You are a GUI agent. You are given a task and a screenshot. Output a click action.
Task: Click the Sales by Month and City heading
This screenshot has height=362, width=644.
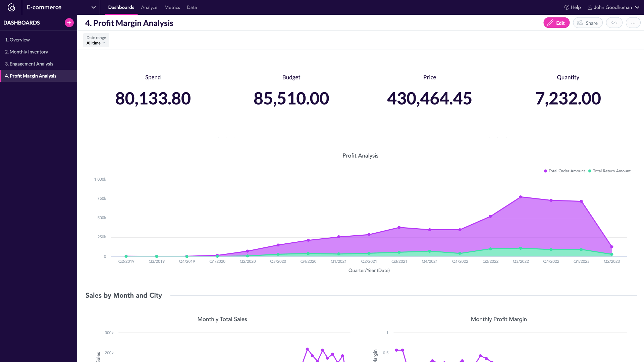[124, 295]
